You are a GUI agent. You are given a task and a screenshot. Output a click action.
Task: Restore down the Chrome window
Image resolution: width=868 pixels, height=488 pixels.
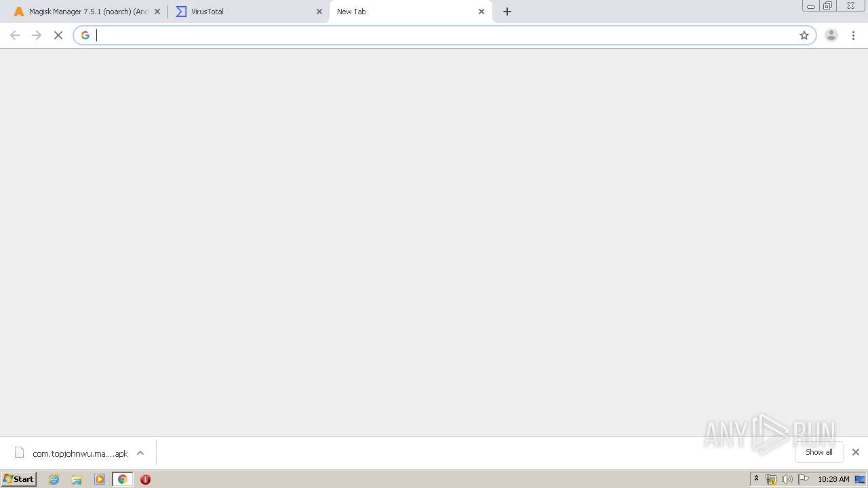(828, 6)
